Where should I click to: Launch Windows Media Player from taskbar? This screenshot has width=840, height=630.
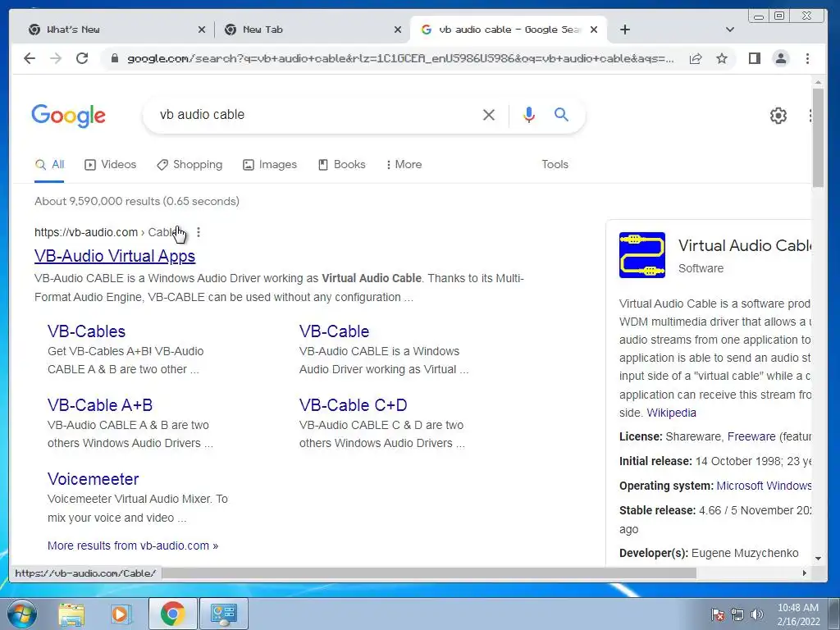(x=121, y=614)
